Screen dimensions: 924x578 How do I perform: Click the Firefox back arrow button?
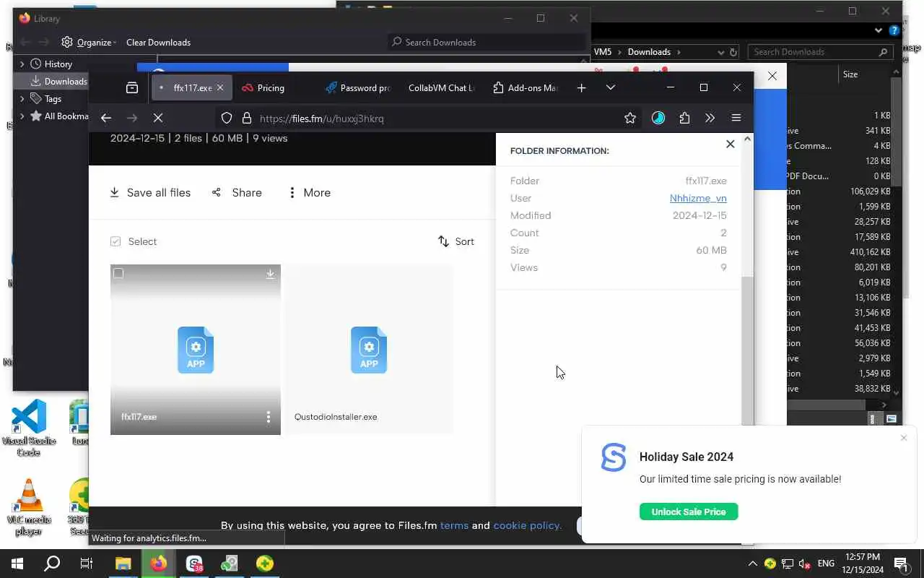pyautogui.click(x=106, y=118)
